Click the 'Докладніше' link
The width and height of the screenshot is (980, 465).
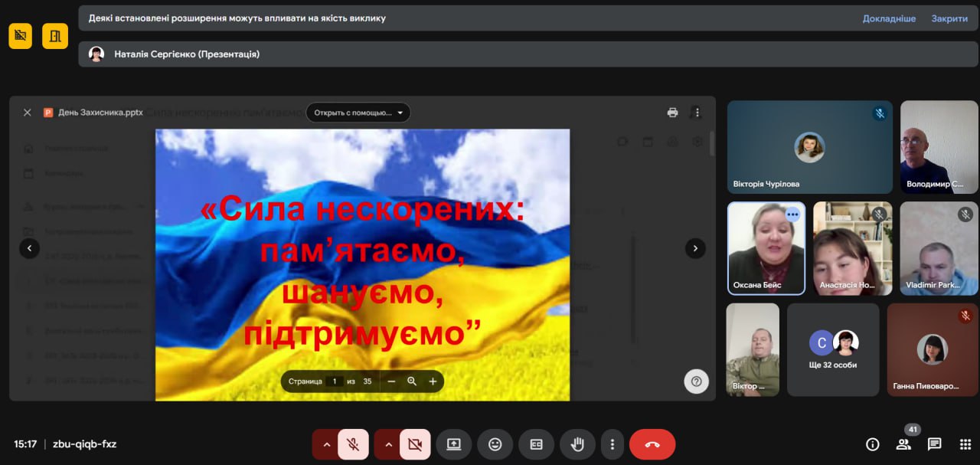click(x=889, y=18)
